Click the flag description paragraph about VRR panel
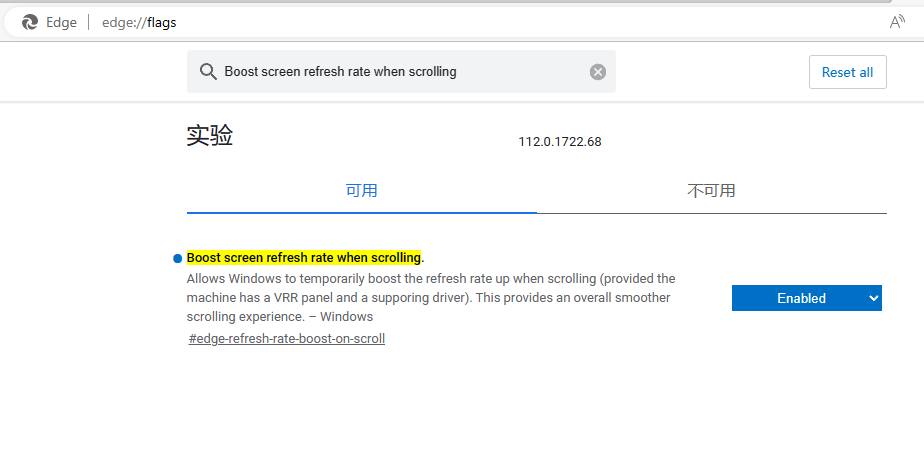The width and height of the screenshot is (924, 475). [x=430, y=297]
